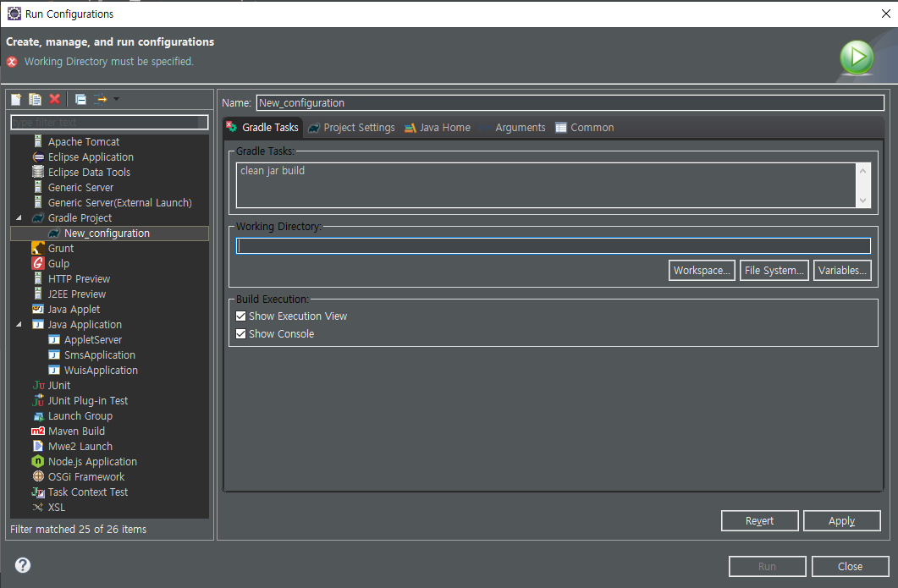Click the Close button at the bottom
This screenshot has width=898, height=588.
pos(850,566)
